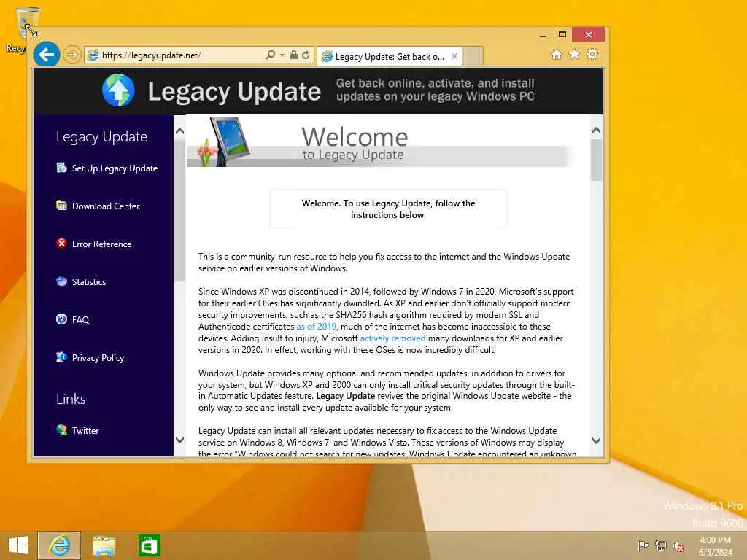Image resolution: width=747 pixels, height=560 pixels.
Task: Minimize the Internet Explorer window
Action: click(x=543, y=35)
